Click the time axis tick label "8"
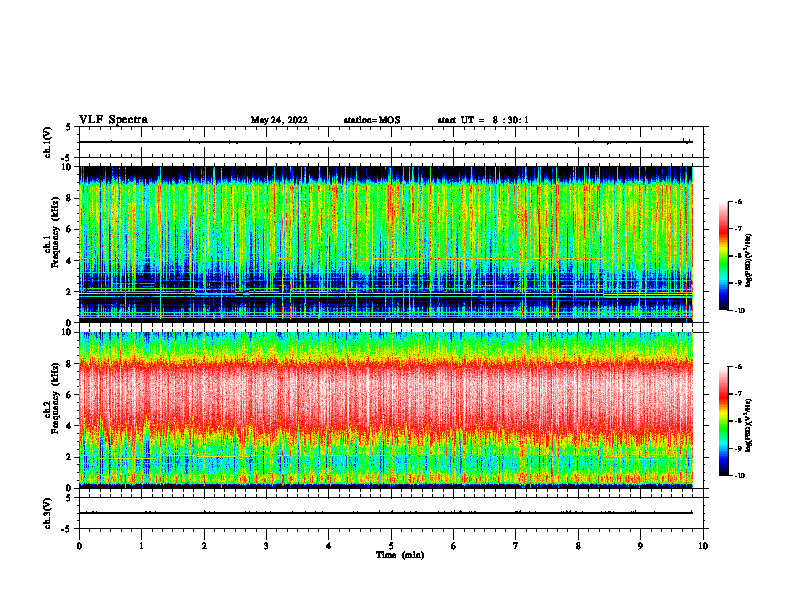Screen dimensions: 792x612 pyautogui.click(x=578, y=546)
